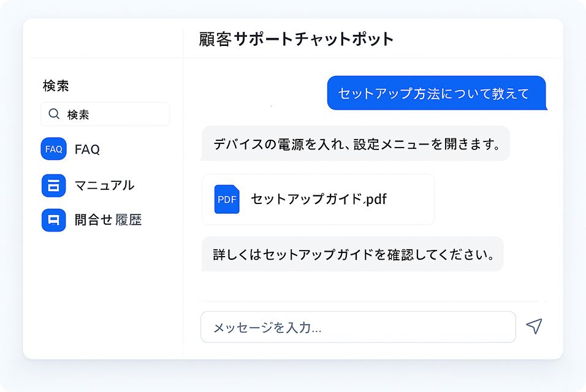Open the マニュアル (manual) icon
This screenshot has width=586, height=392.
click(x=53, y=185)
